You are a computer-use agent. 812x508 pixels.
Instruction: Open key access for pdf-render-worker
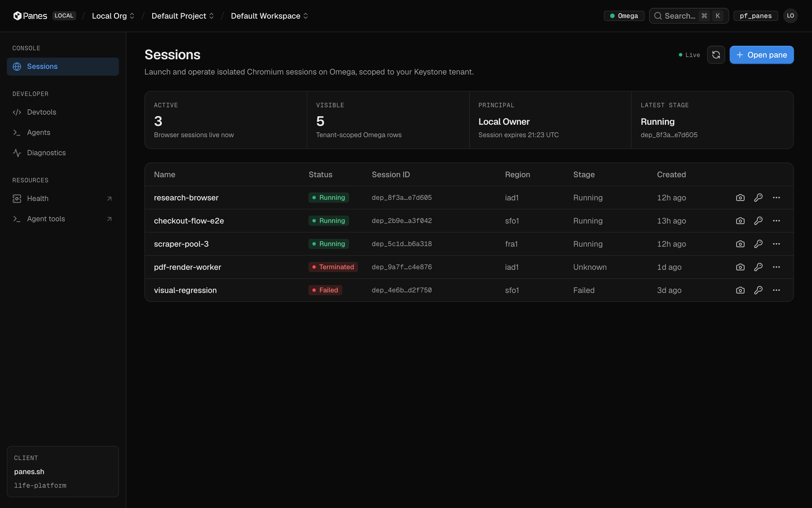pos(758,267)
